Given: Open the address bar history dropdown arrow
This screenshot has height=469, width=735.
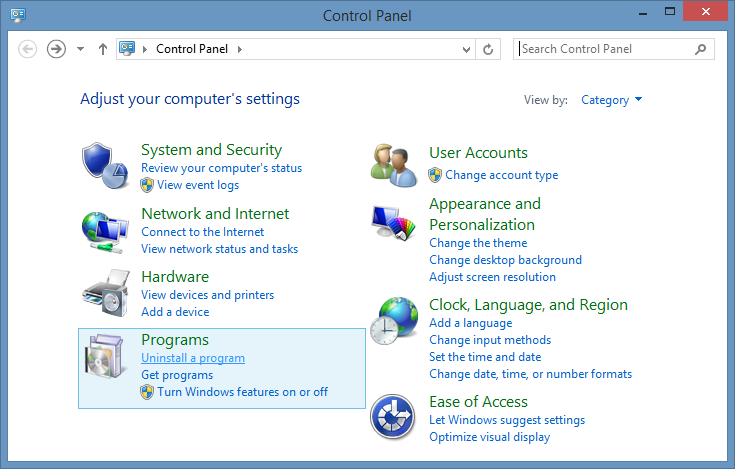Looking at the screenshot, I should tap(466, 49).
